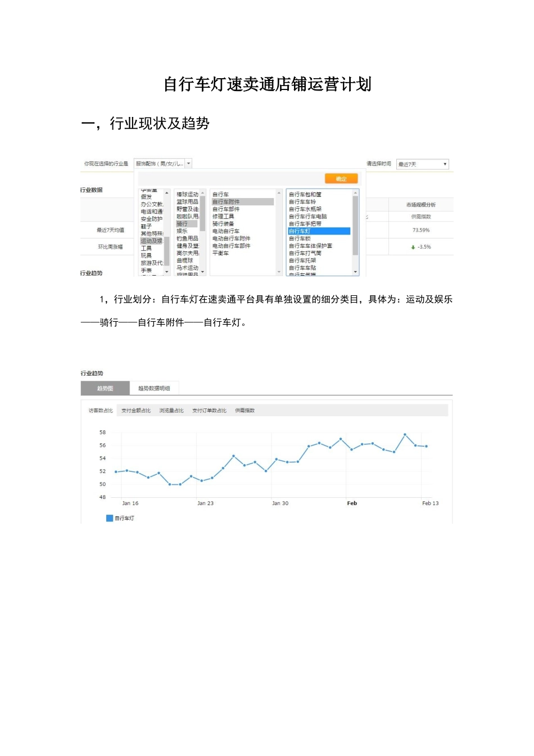
Task: Switch to the 趋势图 tab
Action: coord(105,388)
